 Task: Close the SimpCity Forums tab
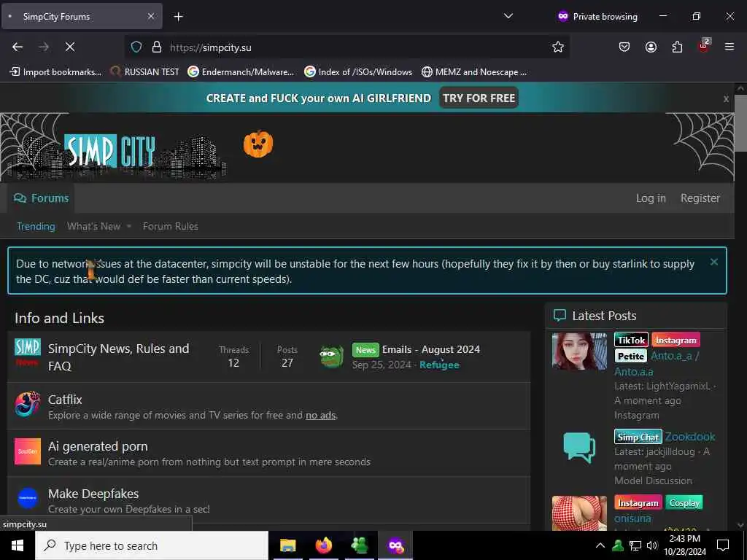click(150, 16)
